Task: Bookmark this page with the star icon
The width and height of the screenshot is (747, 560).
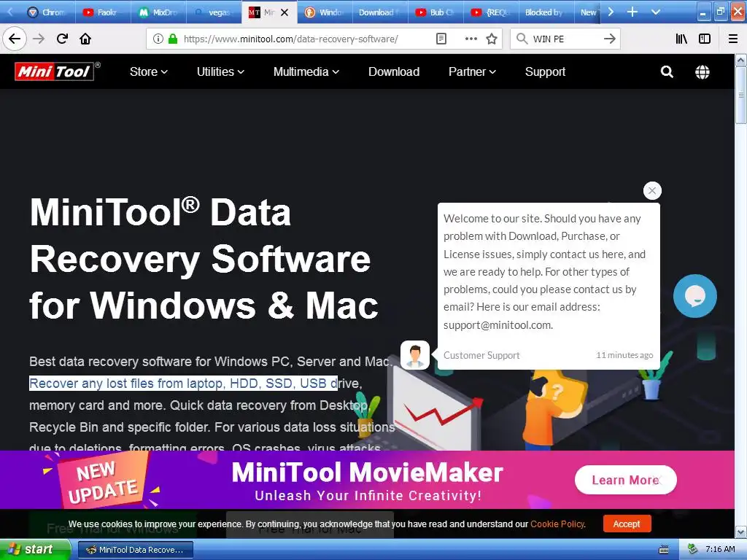Action: point(492,39)
